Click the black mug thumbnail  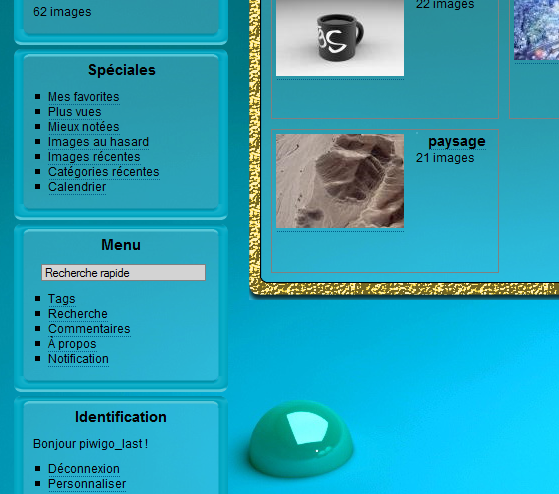click(340, 38)
